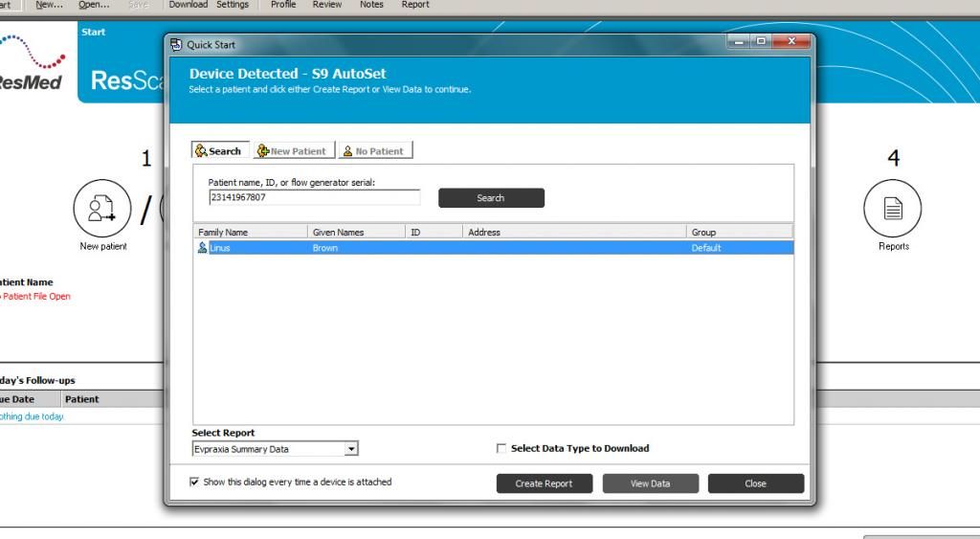The width and height of the screenshot is (980, 539).
Task: Switch to the No Patient tab
Action: [x=375, y=150]
